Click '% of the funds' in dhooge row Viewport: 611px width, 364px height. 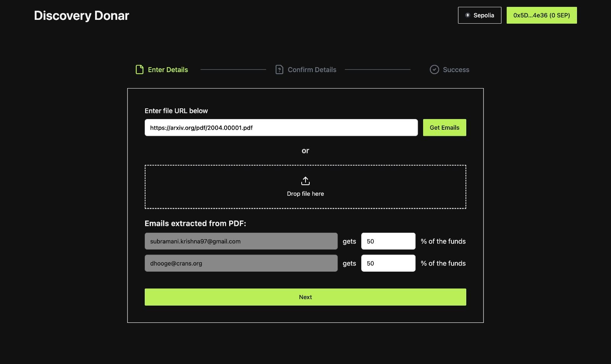tap(443, 263)
